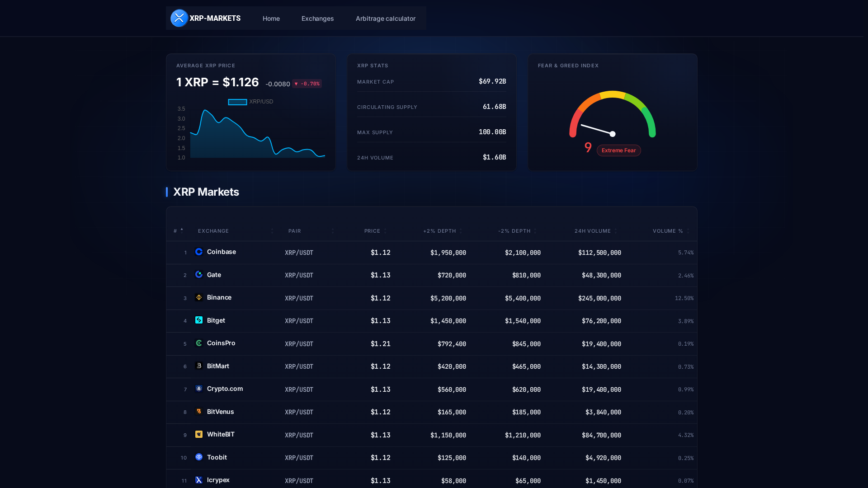Sort table by Price column
Viewport: 868px width, 488px height.
coord(375,231)
